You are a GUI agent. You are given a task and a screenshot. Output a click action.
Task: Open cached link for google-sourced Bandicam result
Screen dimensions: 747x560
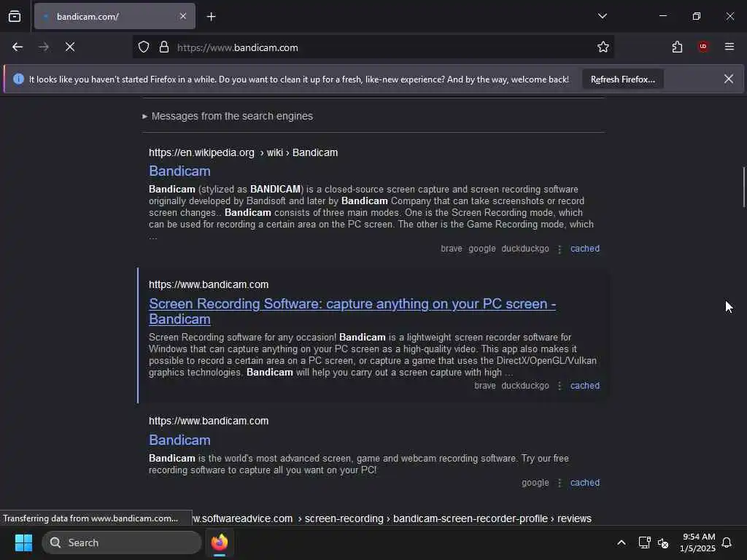point(585,483)
